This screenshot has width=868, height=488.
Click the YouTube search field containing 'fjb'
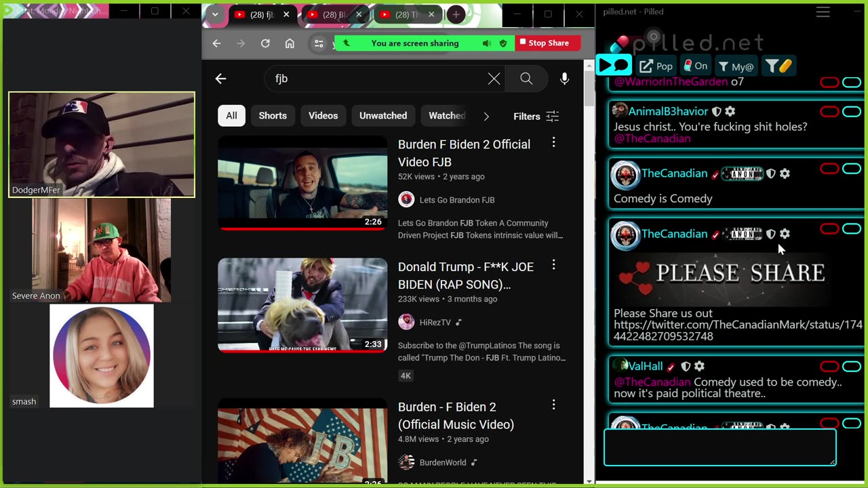(376, 79)
